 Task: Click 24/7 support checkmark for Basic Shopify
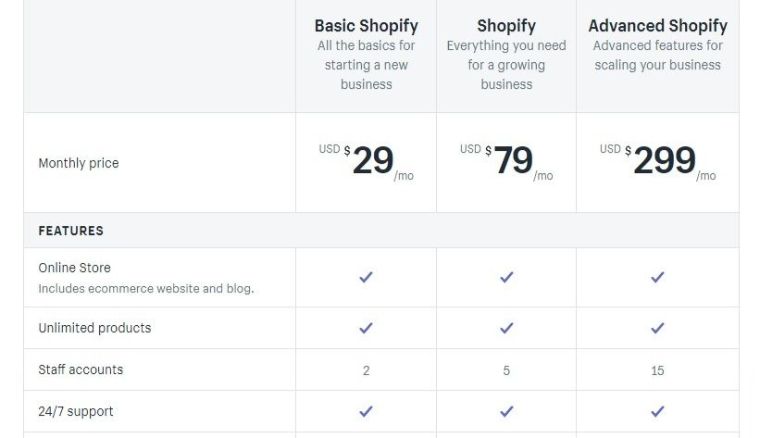point(366,411)
